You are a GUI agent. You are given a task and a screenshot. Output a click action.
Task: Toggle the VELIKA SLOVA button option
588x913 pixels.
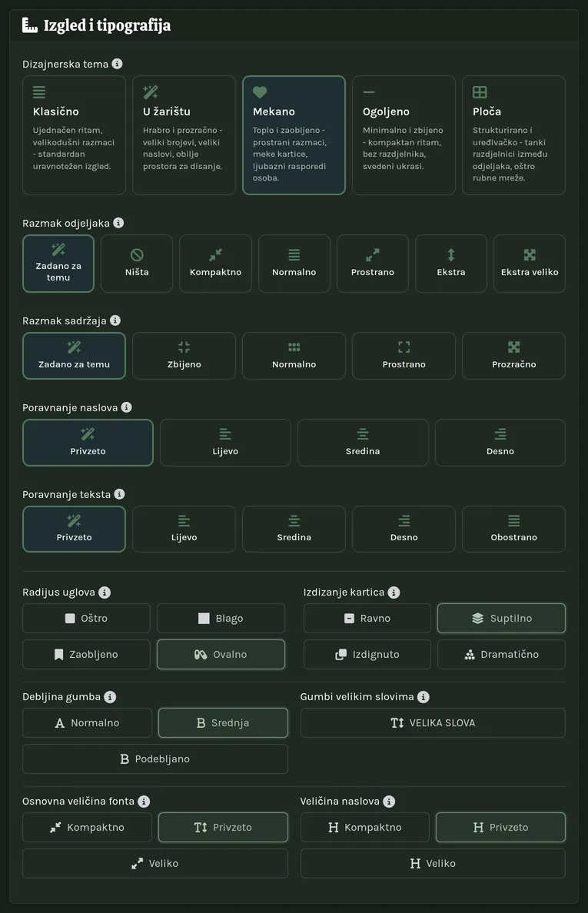(x=433, y=722)
